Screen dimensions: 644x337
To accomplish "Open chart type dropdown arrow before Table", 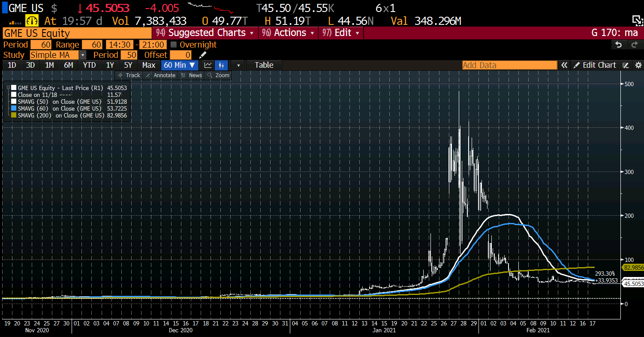I will pos(238,65).
